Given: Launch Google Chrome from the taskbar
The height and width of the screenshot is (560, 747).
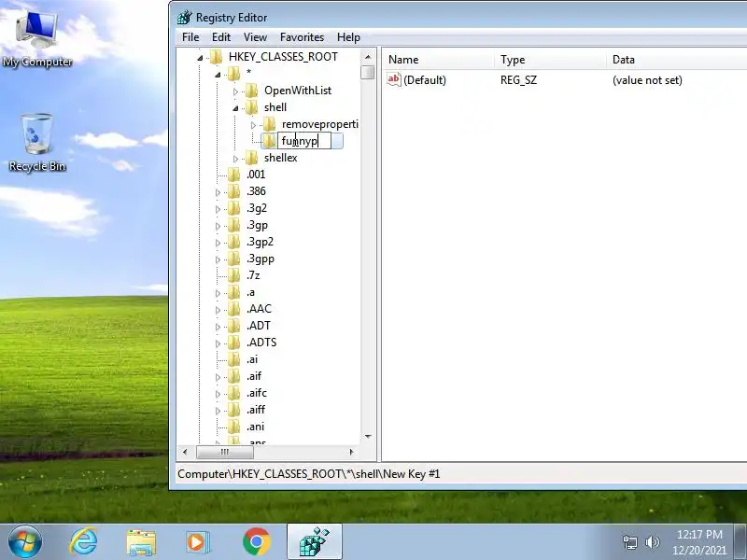Looking at the screenshot, I should coord(256,542).
